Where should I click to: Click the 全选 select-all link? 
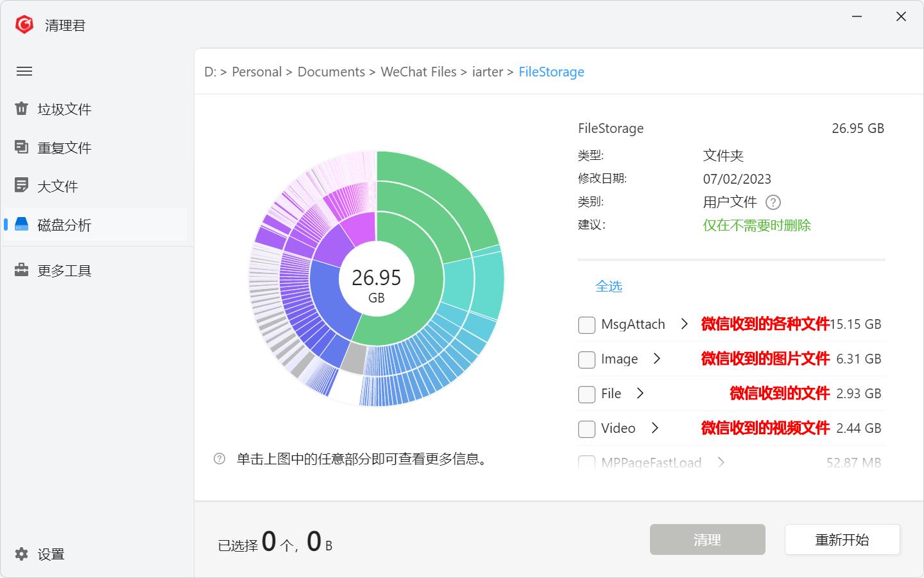(609, 286)
